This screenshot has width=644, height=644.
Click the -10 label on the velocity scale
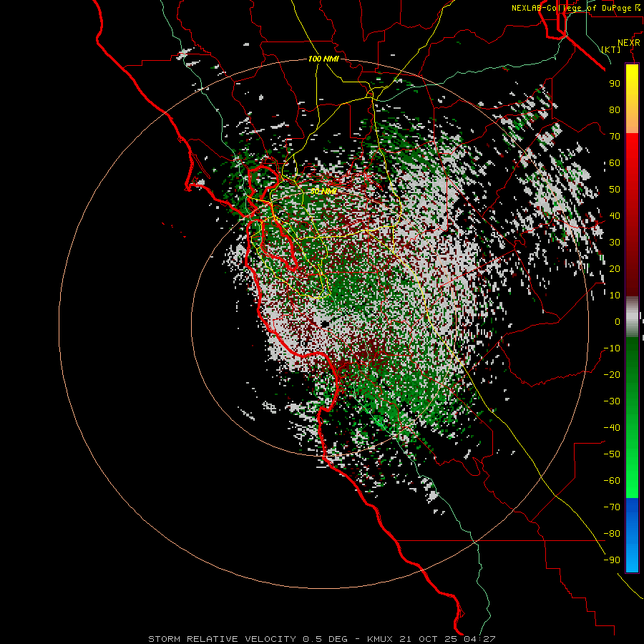pos(612,348)
